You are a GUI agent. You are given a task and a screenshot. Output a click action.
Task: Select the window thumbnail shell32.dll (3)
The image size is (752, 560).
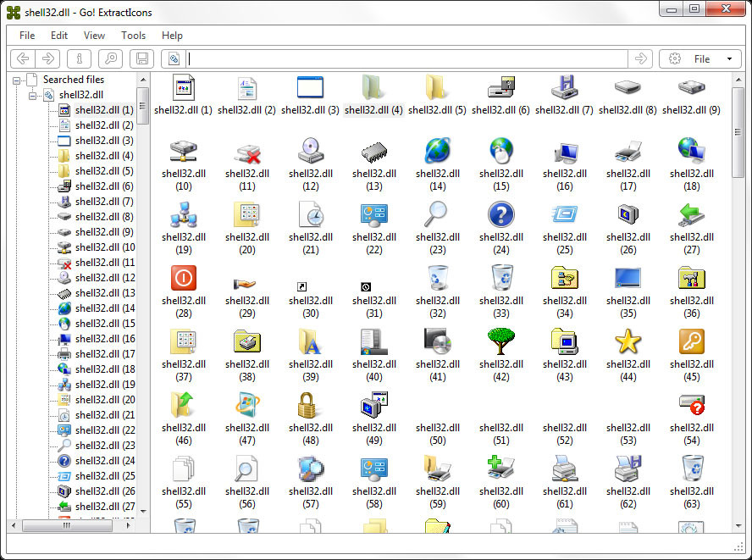(311, 87)
